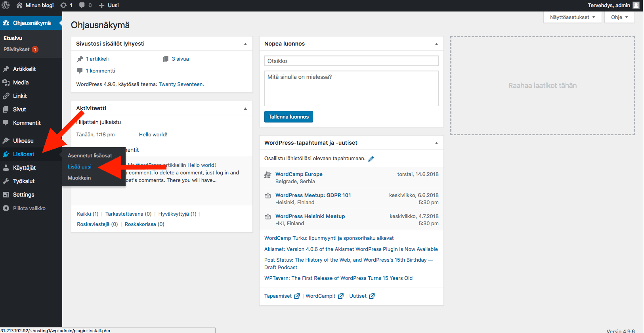Click Tervehdys, admin account text
644x333 pixels.
(x=609, y=5)
